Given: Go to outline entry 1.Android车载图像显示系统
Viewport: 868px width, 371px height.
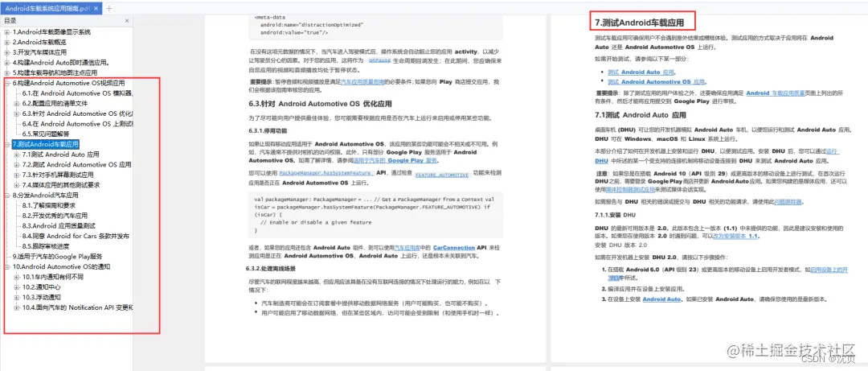Looking at the screenshot, I should click(51, 32).
